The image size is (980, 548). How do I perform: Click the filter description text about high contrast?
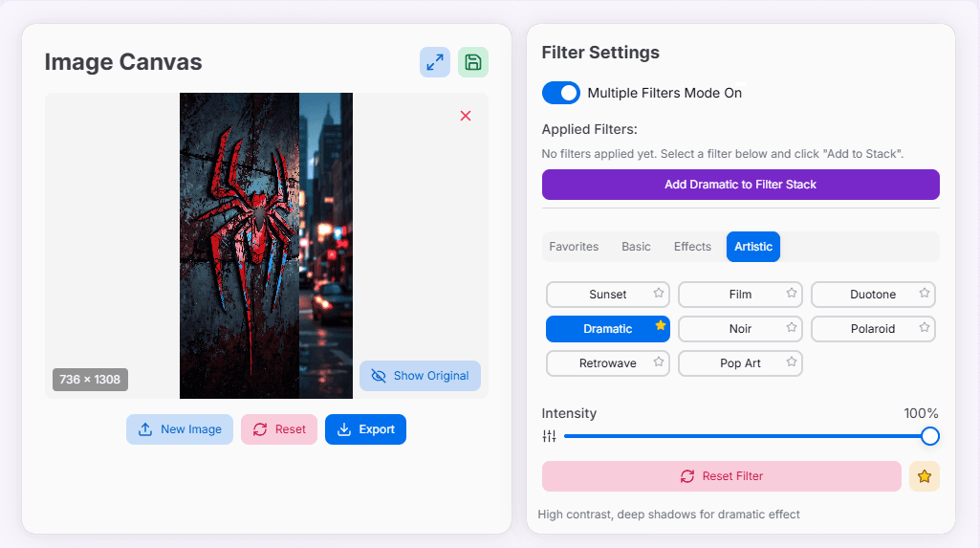pos(668,515)
